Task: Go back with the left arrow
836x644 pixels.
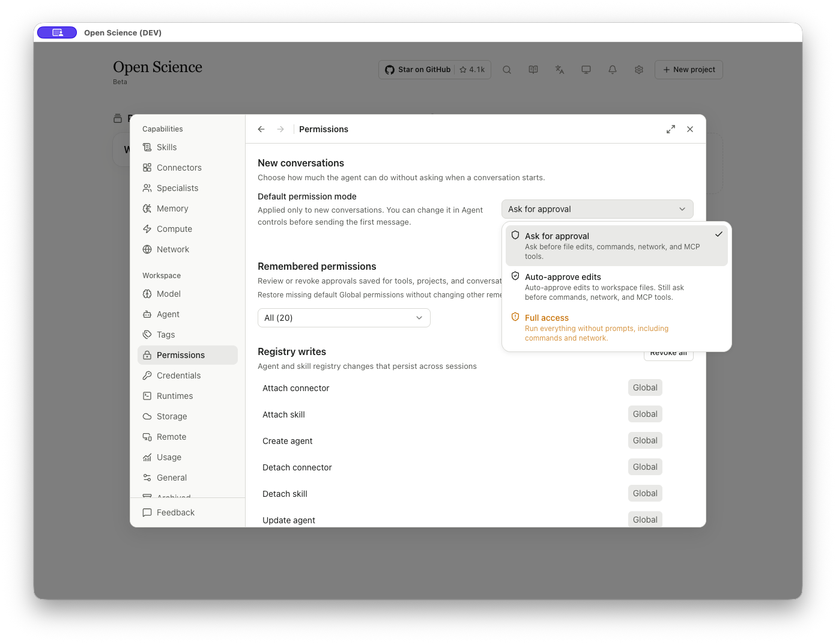Action: 261,129
